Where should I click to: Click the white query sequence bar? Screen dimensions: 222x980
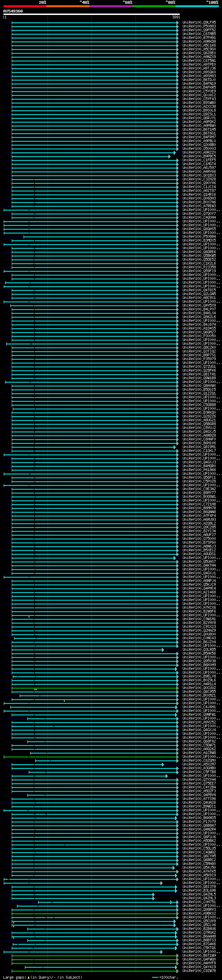92,15
